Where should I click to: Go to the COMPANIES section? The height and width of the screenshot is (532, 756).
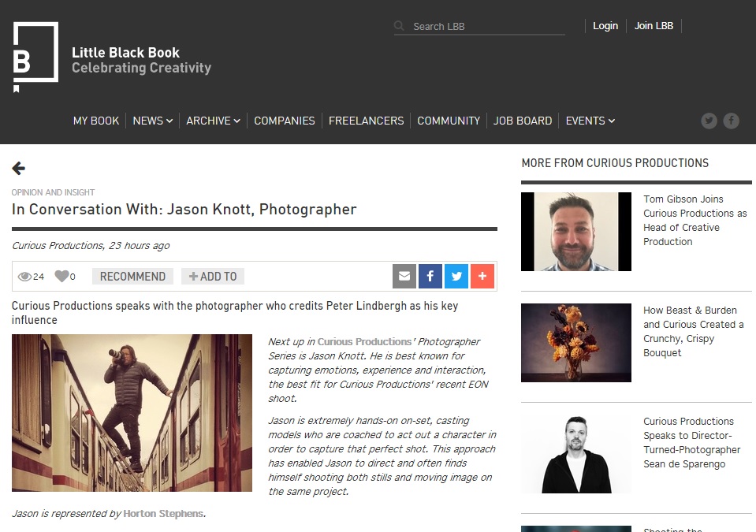[285, 121]
